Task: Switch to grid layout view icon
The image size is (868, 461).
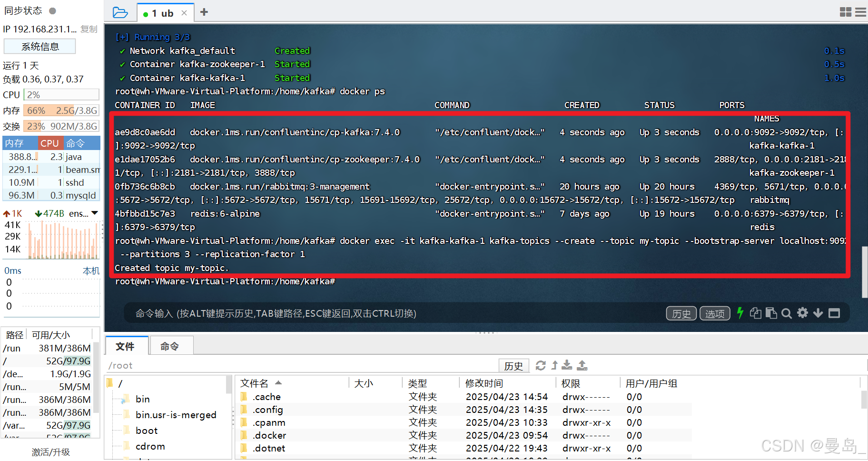Action: tap(846, 12)
